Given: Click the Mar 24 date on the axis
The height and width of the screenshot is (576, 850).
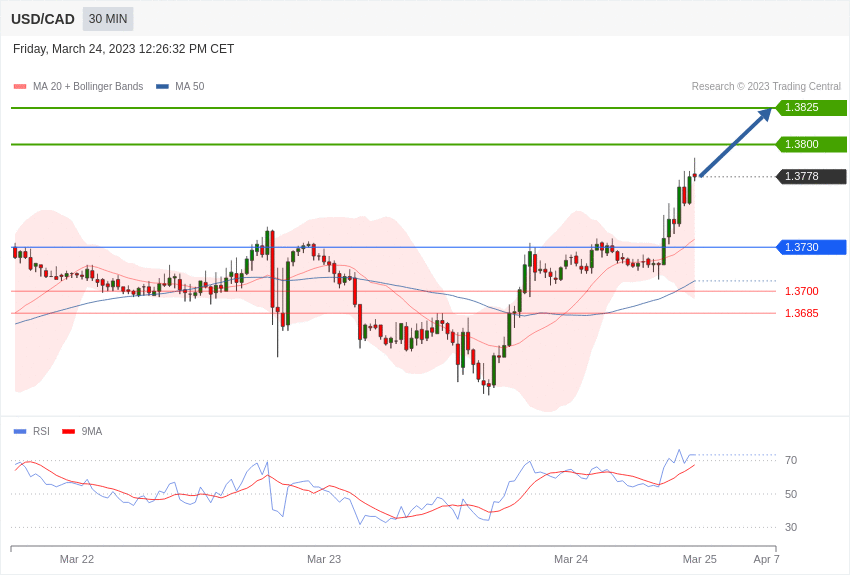Looking at the screenshot, I should pos(571,559).
